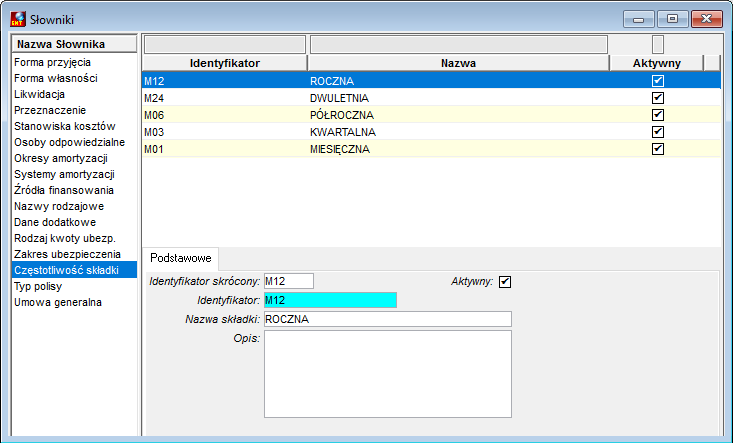Click the PÓŁROCZNA name cell
Viewport: 733px width, 443px height.
[x=459, y=115]
